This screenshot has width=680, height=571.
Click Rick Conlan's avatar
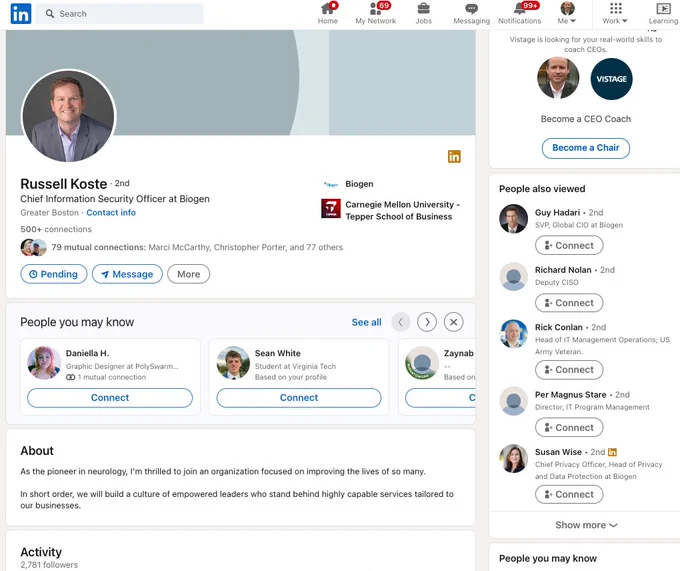[x=513, y=334]
